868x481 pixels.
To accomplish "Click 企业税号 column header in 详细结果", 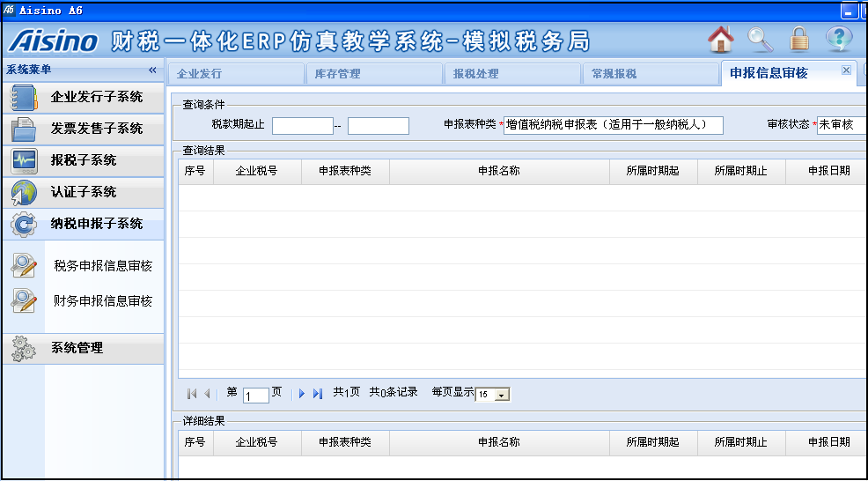I will pyautogui.click(x=257, y=442).
